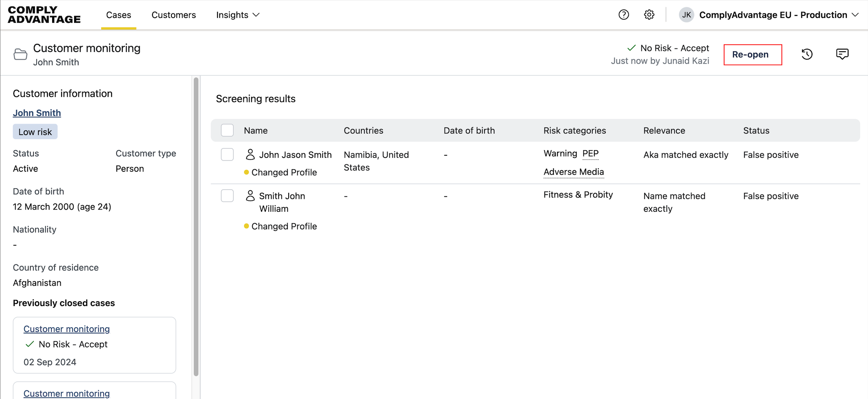Go to the Customers tab
Image resolution: width=868 pixels, height=399 pixels.
174,15
